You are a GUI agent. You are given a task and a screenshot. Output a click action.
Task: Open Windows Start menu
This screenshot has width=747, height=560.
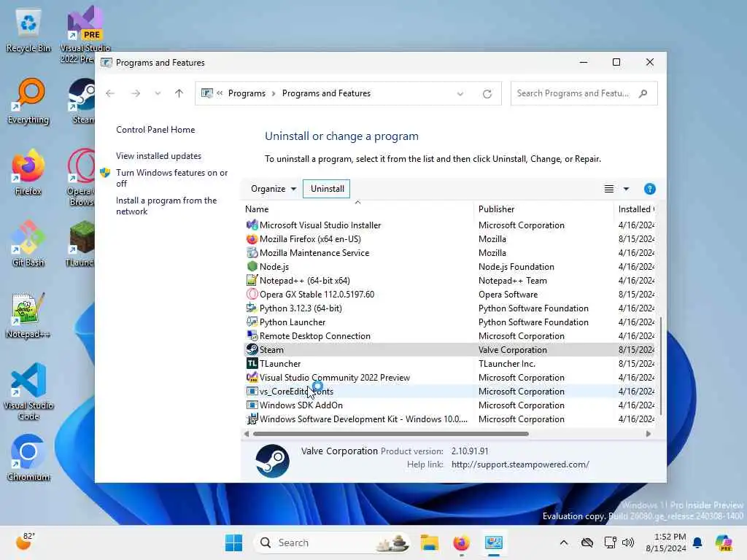click(233, 542)
